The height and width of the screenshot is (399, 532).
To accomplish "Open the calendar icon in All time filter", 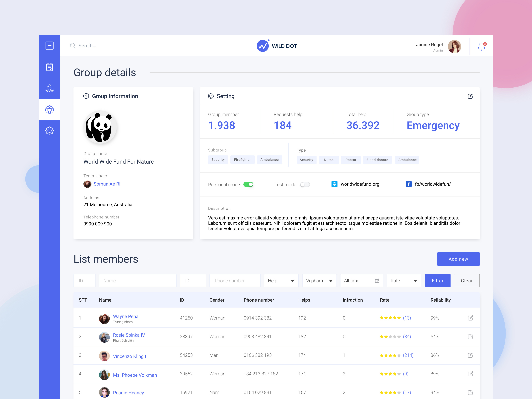I will (377, 280).
